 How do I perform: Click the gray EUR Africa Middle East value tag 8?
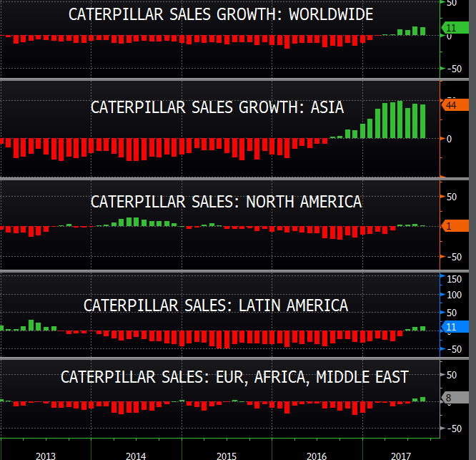pyautogui.click(x=455, y=398)
